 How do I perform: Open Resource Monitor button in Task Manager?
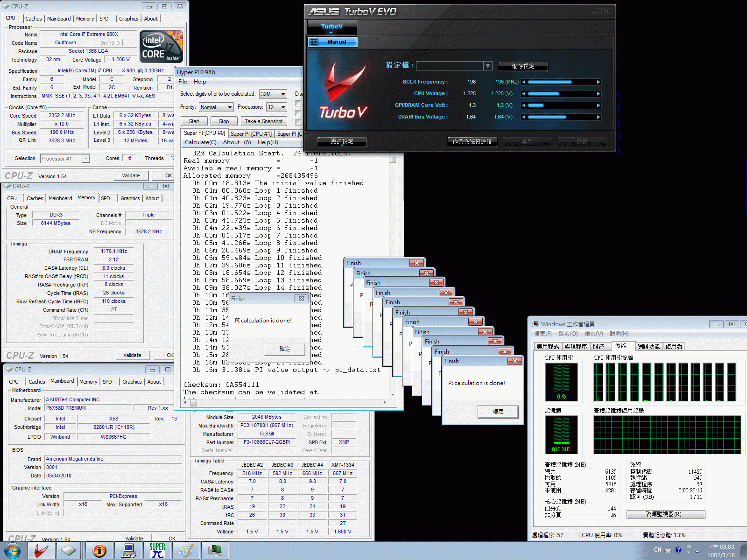coord(666,514)
